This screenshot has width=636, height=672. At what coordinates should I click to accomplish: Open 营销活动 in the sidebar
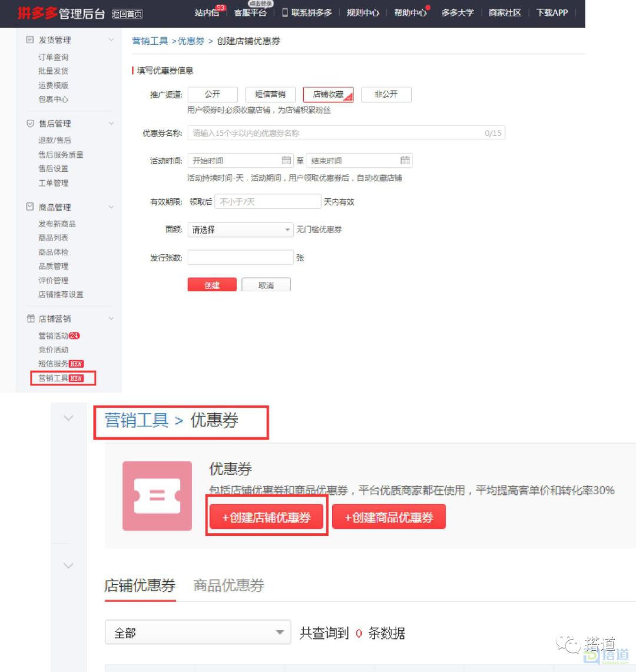pos(53,335)
